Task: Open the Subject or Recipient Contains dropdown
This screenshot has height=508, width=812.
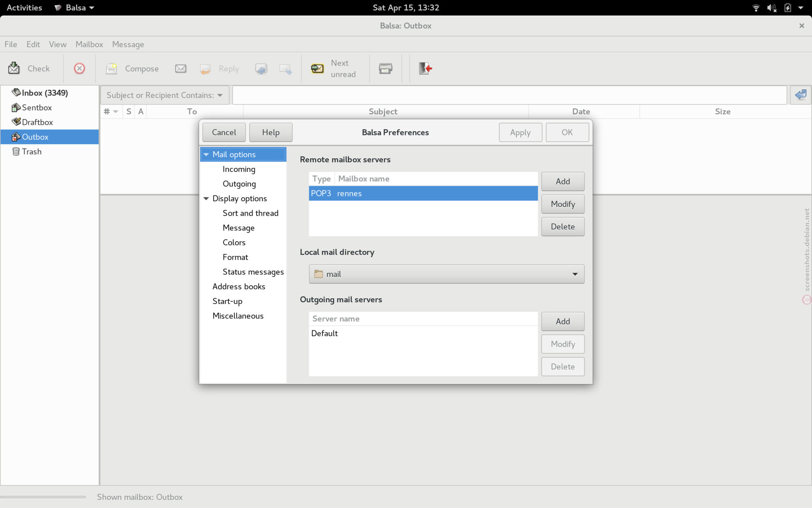Action: [165, 95]
